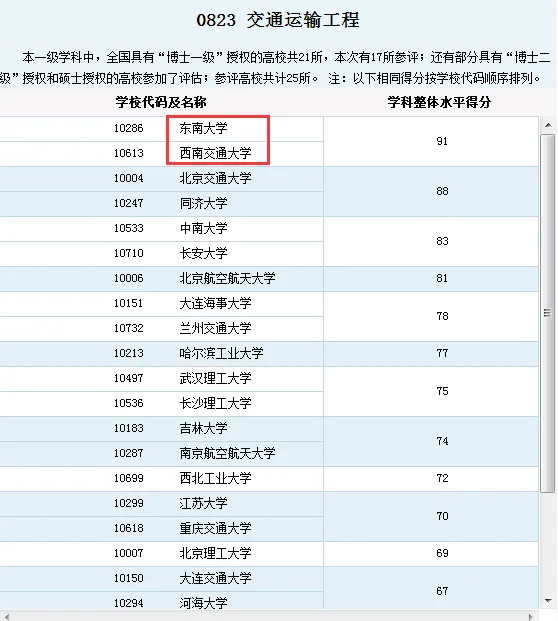Click school code 10294
The height and width of the screenshot is (621, 558).
point(129,603)
